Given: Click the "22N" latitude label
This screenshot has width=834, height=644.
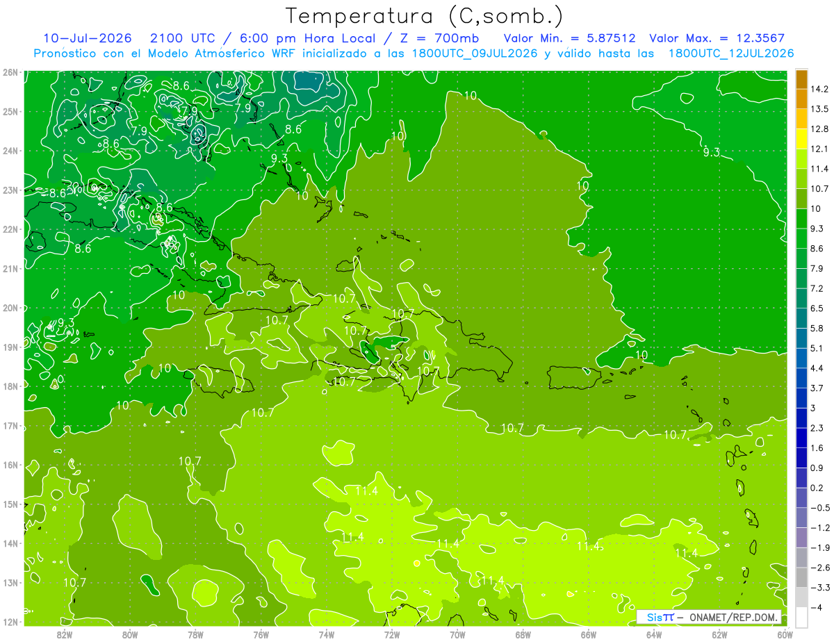Looking at the screenshot, I should (10, 229).
